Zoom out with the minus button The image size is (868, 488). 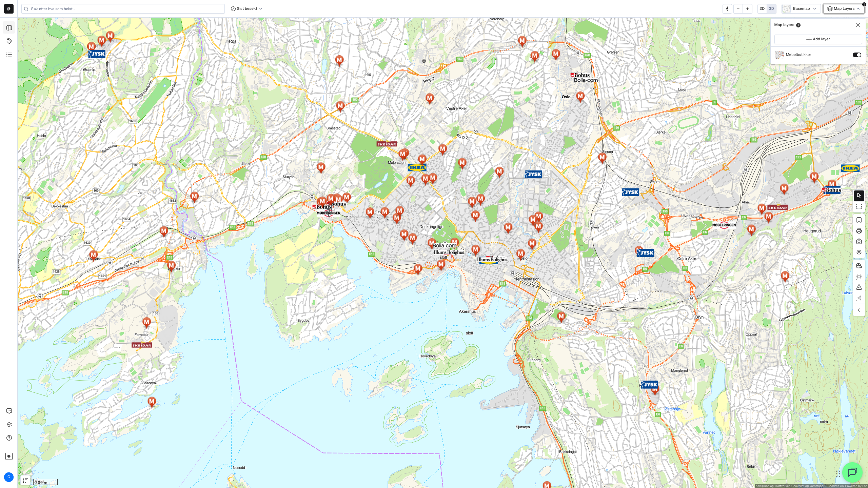[738, 9]
